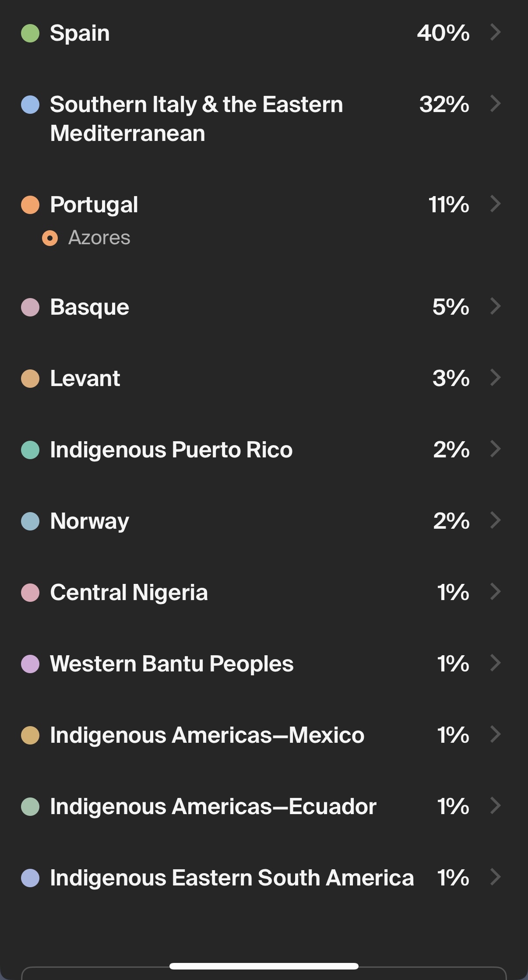Tap the home indicator bar at bottom
528x980 pixels.
264,966
